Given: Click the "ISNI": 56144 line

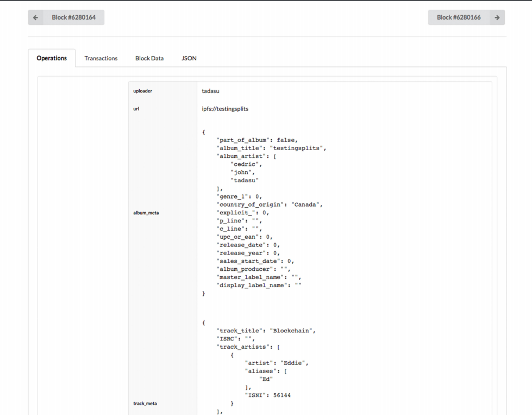Looking at the screenshot, I should (x=268, y=395).
